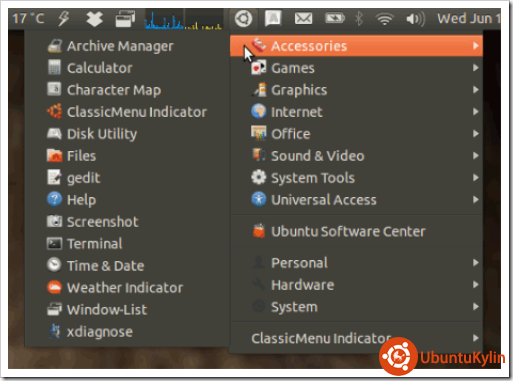
Task: Open the Sound & Video category
Action: coord(356,156)
